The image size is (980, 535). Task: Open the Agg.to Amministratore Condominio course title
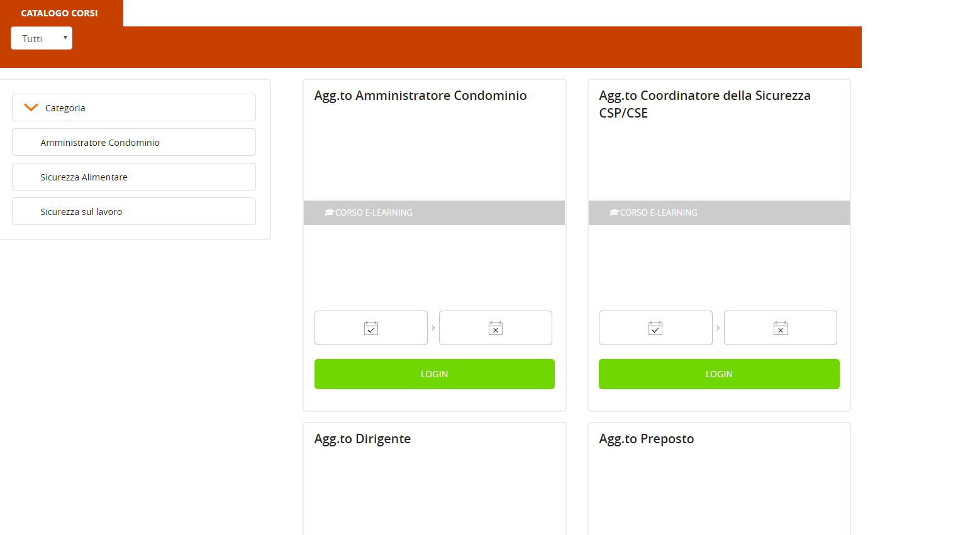[x=420, y=96]
